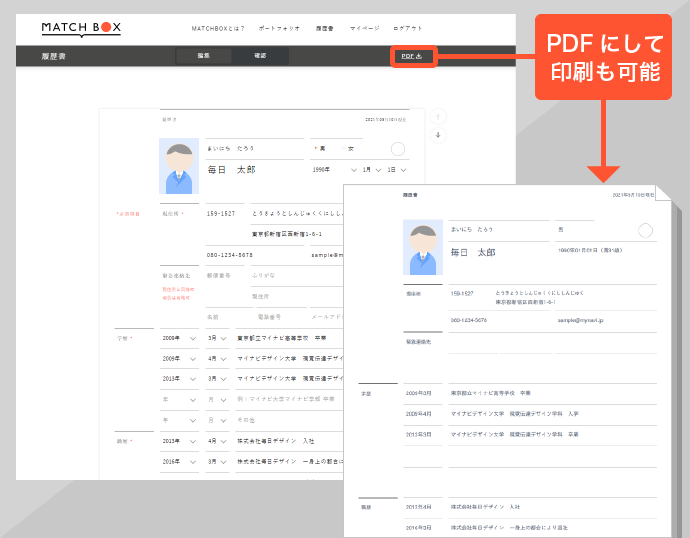690x538 pixels.
Task: Click the MATCH BOX logo
Action: coord(81,28)
